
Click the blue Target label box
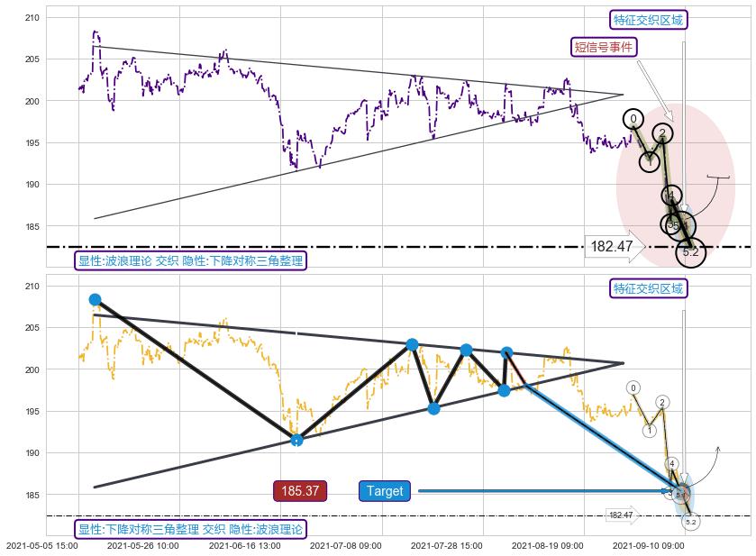(385, 491)
